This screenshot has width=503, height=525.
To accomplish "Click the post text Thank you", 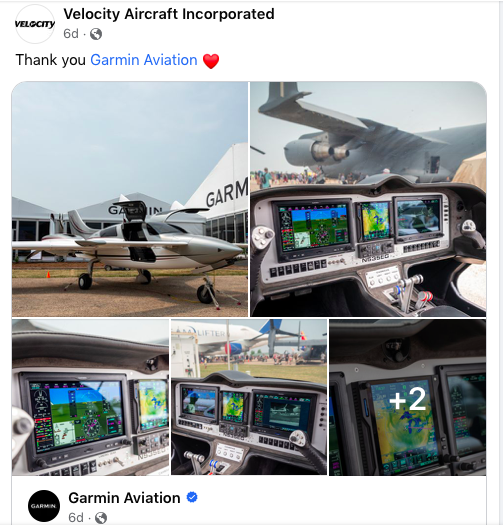I will pos(51,60).
